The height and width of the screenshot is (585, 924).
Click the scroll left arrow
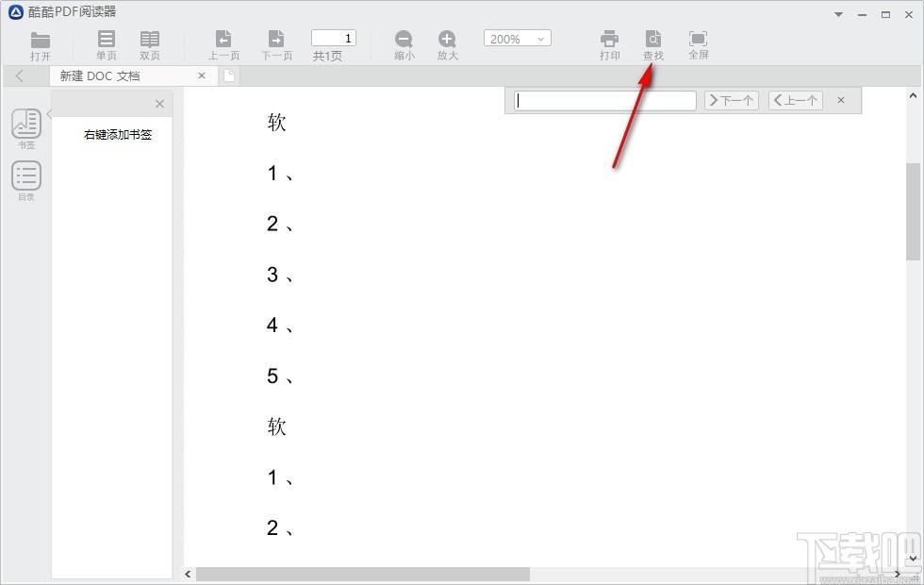(188, 574)
